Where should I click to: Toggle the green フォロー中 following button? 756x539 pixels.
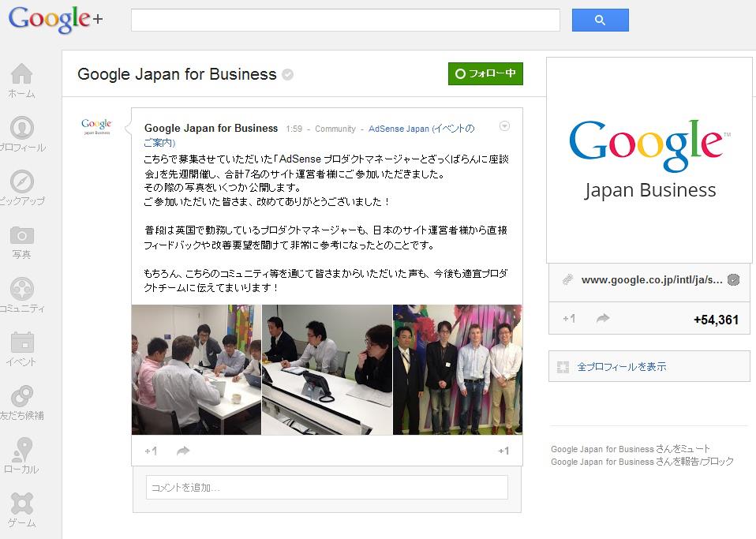[485, 73]
